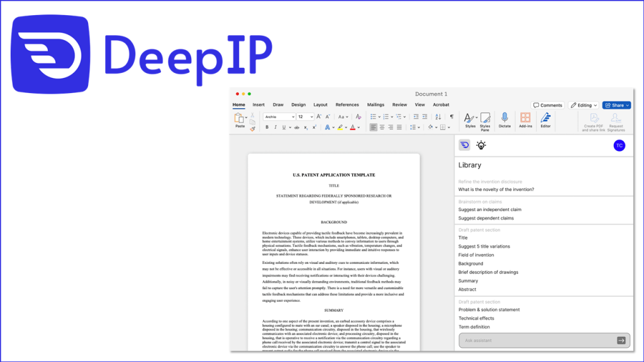Open the Add-ins icon

pos(525,118)
